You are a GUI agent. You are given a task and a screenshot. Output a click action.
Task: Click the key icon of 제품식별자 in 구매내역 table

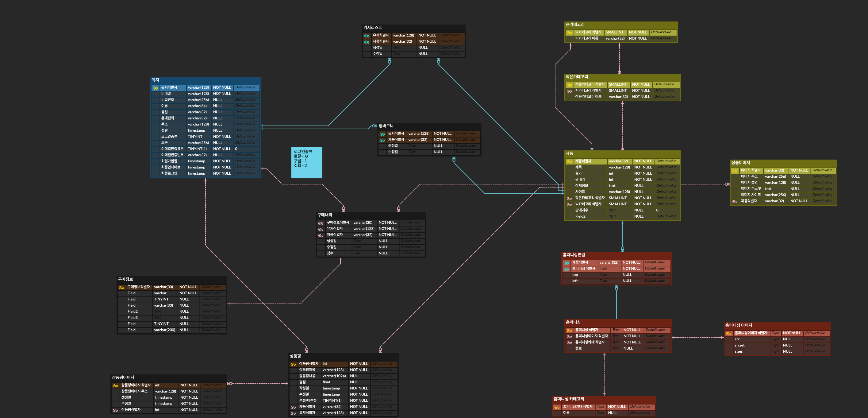click(x=321, y=235)
